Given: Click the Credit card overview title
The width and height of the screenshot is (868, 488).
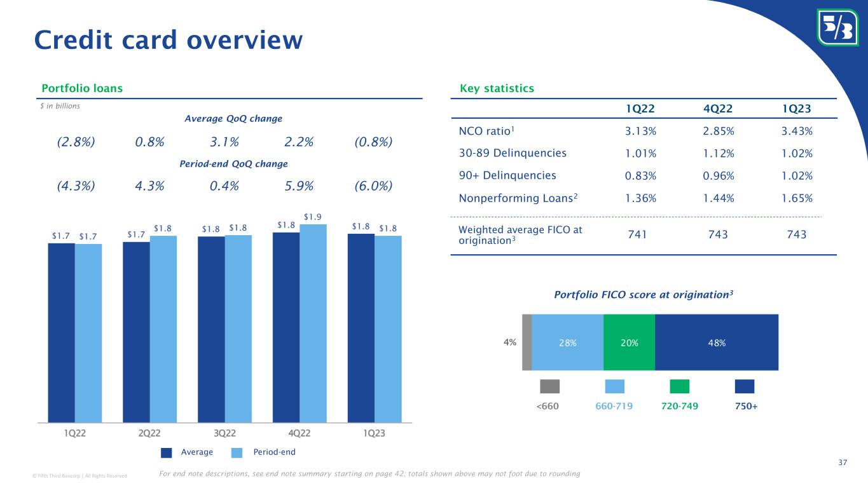Looking at the screenshot, I should tap(168, 39).
